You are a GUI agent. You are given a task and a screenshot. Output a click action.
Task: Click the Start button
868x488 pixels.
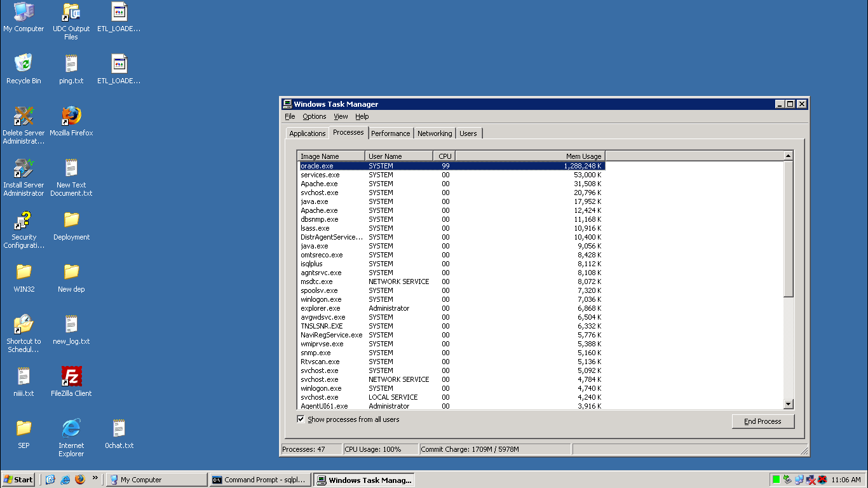pyautogui.click(x=18, y=480)
